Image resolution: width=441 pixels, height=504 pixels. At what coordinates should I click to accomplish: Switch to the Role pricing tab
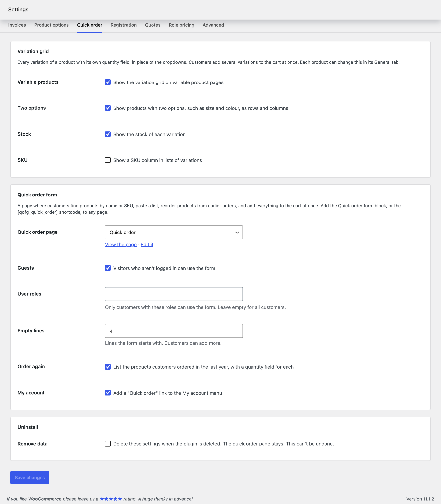[x=181, y=25]
